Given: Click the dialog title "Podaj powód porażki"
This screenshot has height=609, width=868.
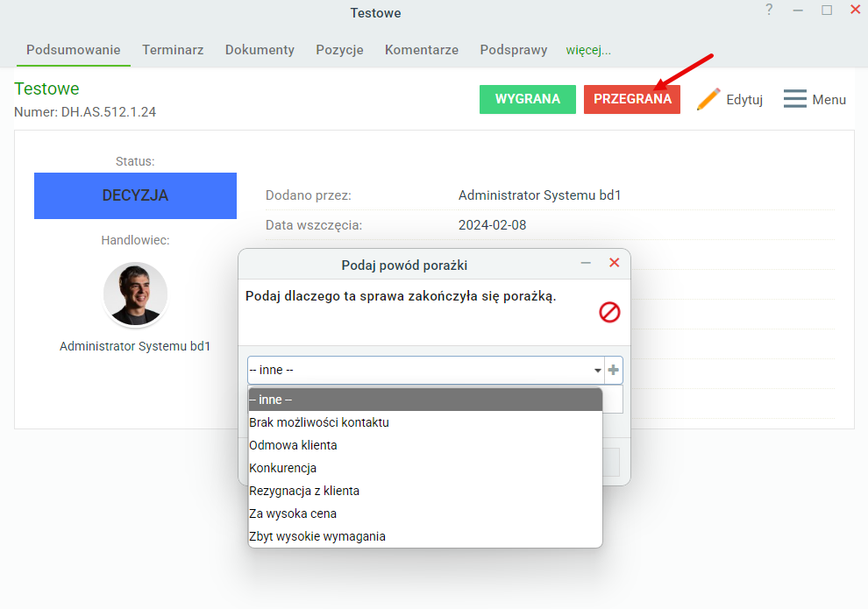Looking at the screenshot, I should click(x=404, y=266).
